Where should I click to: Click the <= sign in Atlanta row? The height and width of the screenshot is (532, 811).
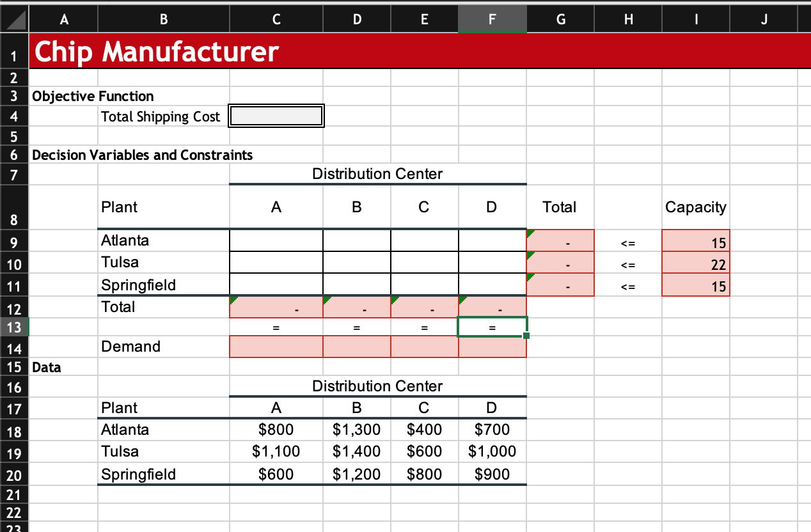[x=628, y=244]
